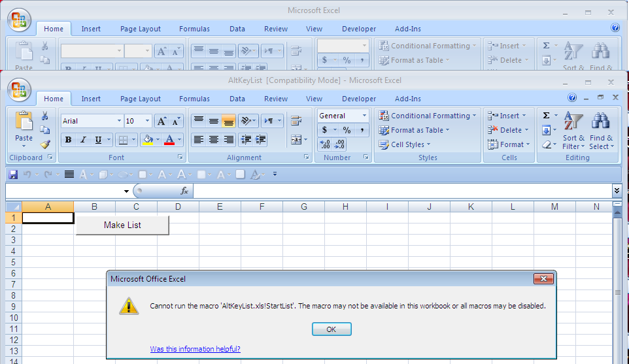Select the Format Painter brush icon

[x=45, y=144]
